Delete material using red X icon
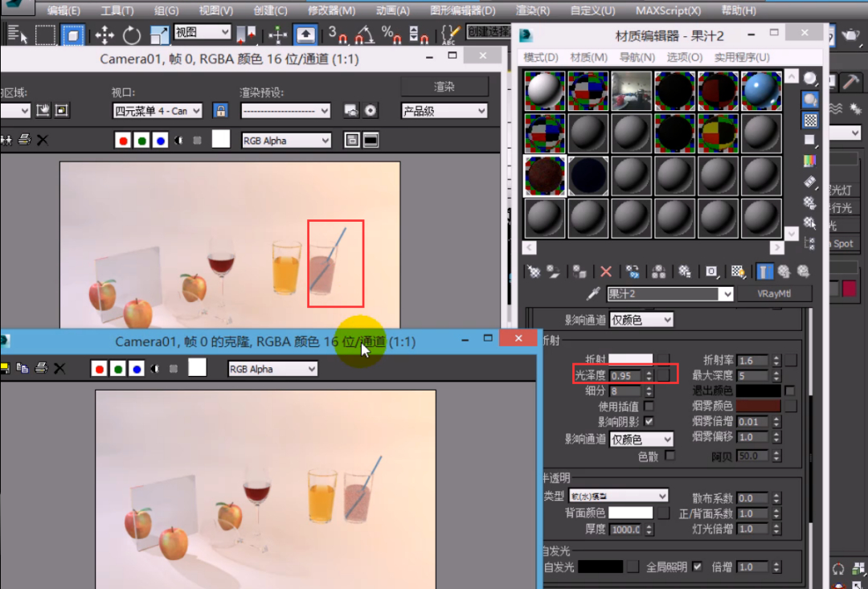Image resolution: width=868 pixels, height=589 pixels. 606,272
